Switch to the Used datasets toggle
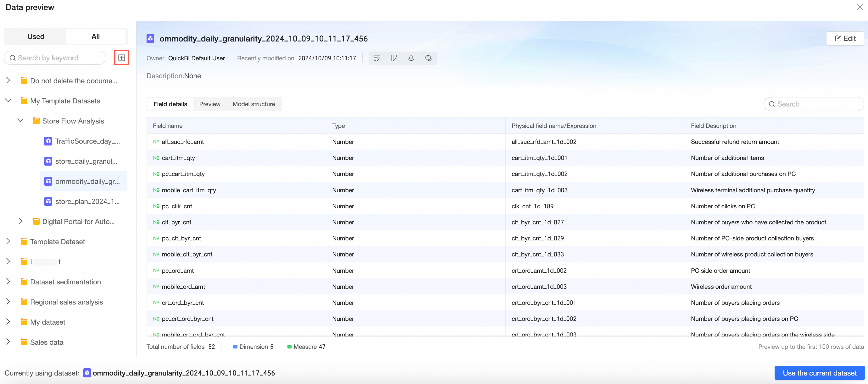 pos(36,36)
